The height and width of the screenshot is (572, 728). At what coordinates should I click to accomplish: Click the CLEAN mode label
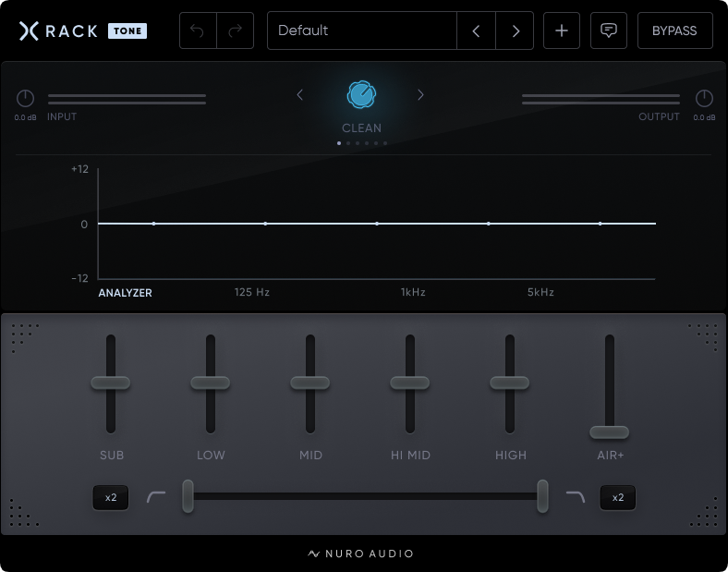361,128
